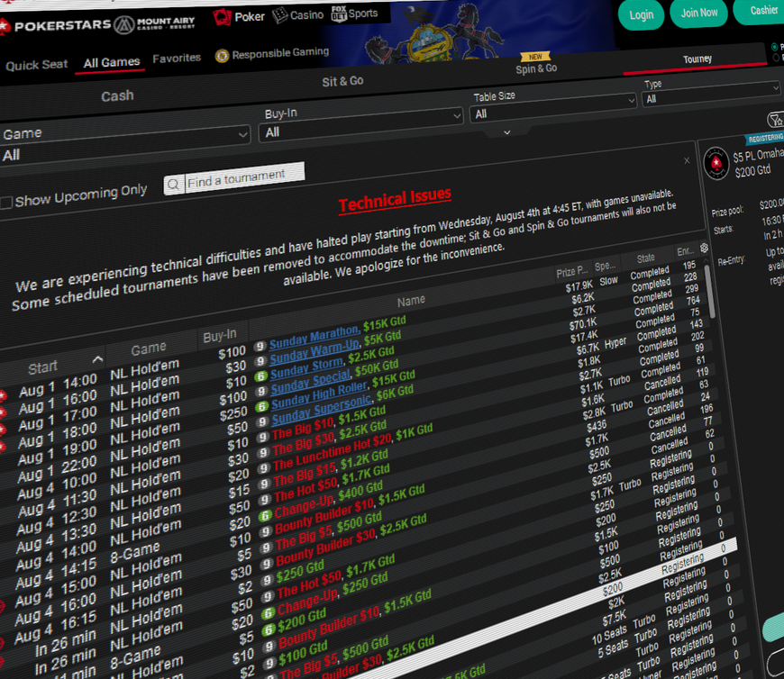The image size is (784, 679).
Task: Click the magnifier icon in the tournament search
Action: pyautogui.click(x=174, y=185)
